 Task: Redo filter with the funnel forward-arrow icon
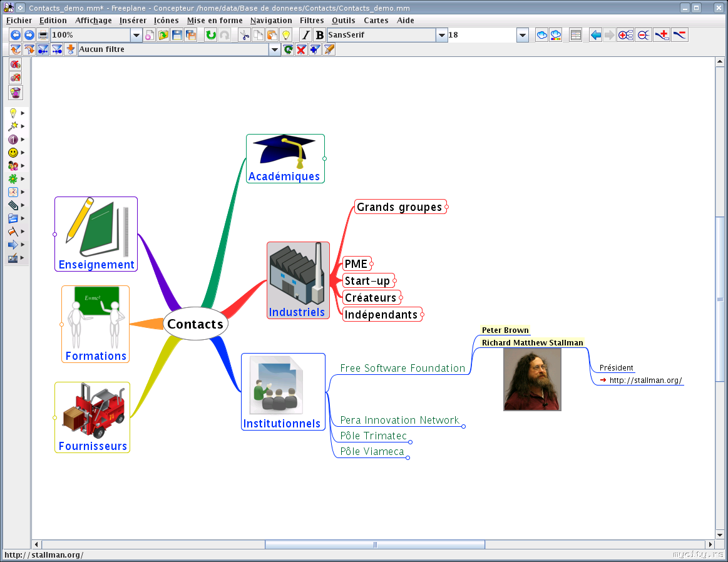(29, 49)
